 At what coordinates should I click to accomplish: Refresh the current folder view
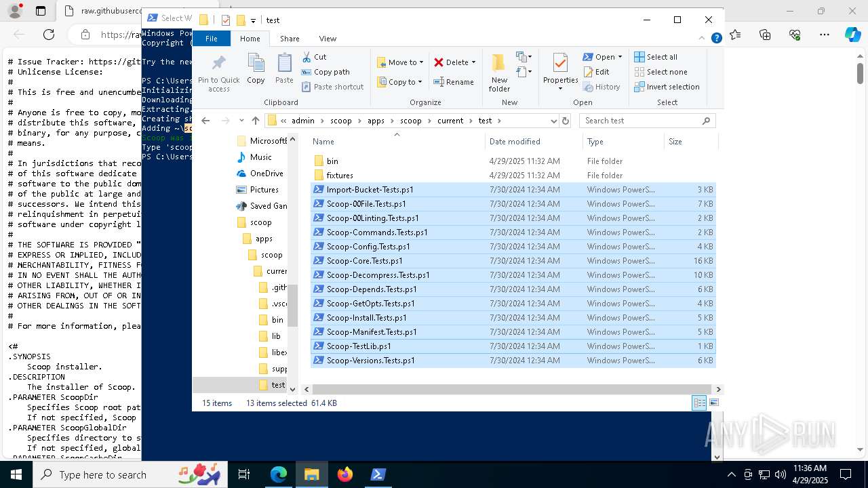(x=566, y=121)
